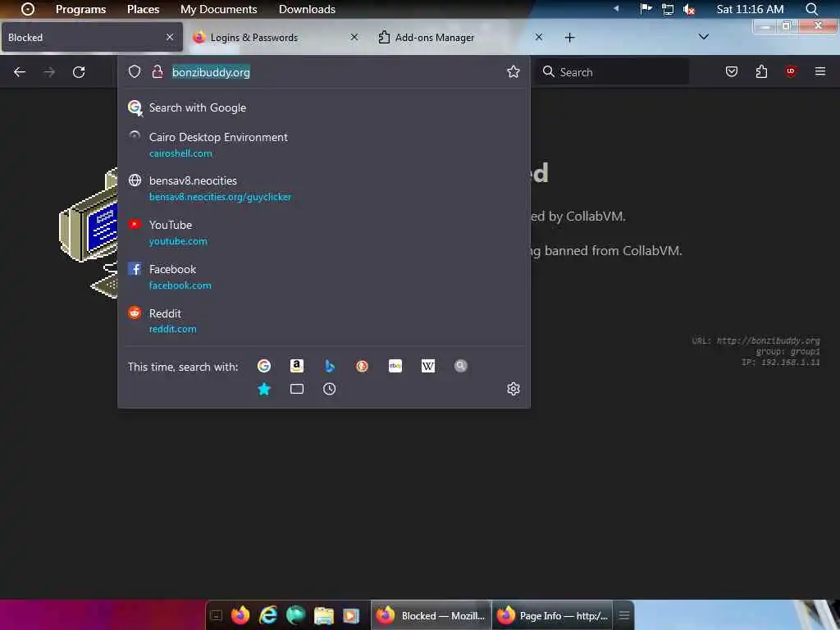Search this time with Bing icon
This screenshot has width=840, height=630.
pos(330,366)
